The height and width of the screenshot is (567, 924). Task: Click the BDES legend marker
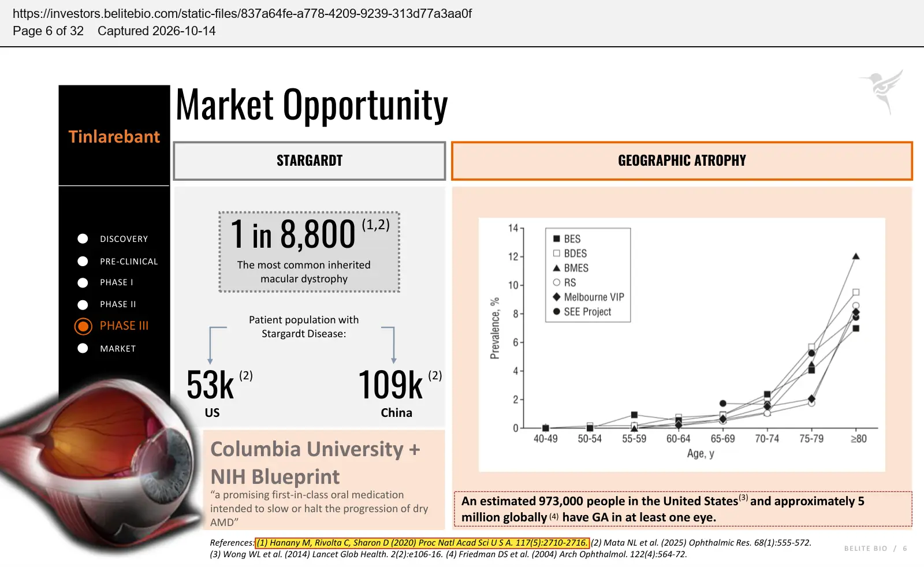coord(557,253)
